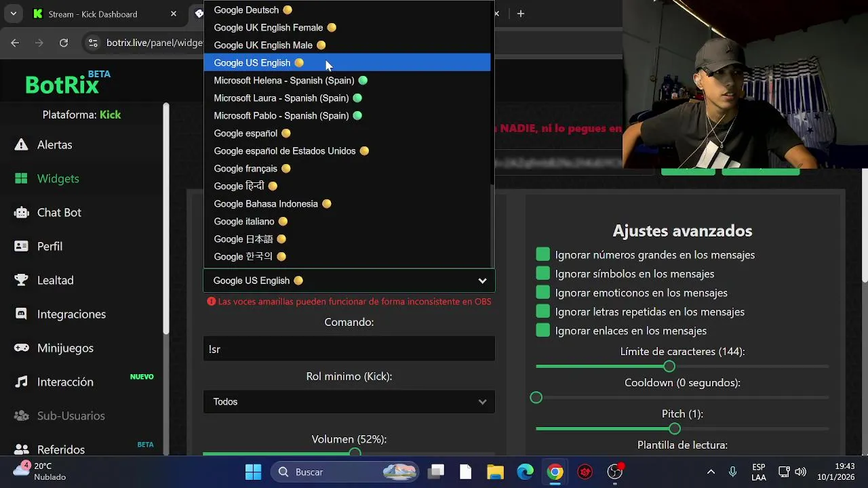Select Google Deutsch voice option
The width and height of the screenshot is (868, 488).
coord(347,10)
